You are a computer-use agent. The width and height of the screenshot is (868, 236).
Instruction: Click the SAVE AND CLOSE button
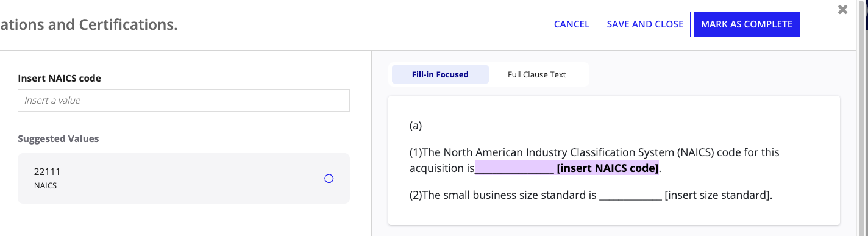pyautogui.click(x=645, y=24)
